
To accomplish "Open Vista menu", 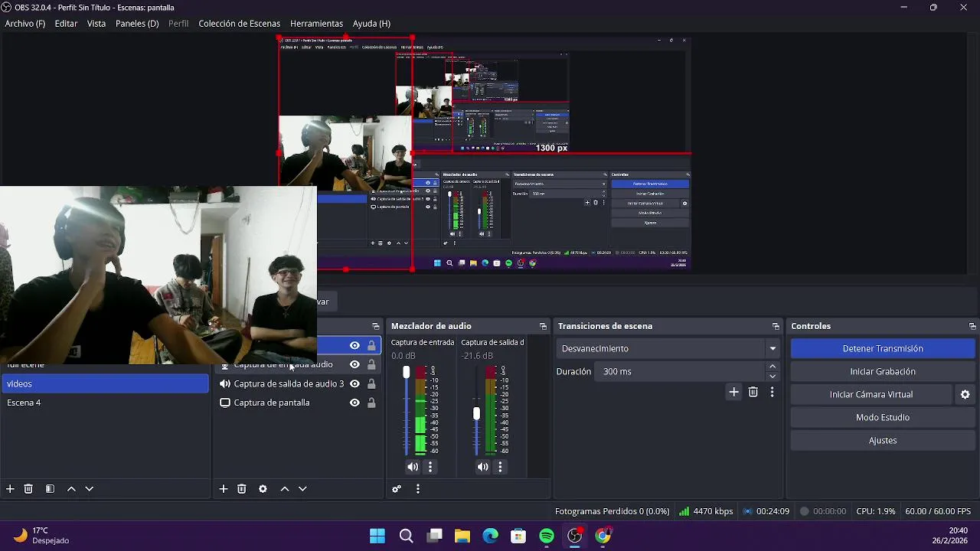I will [96, 24].
